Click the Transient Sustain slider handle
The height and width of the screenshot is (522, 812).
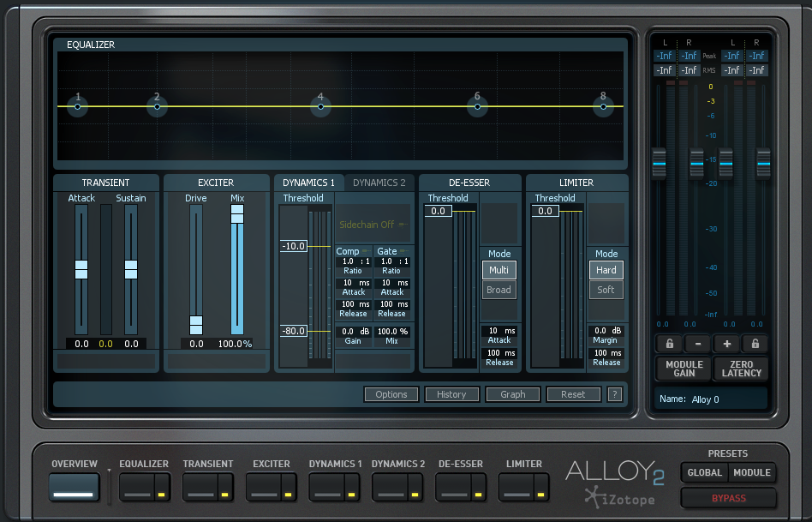(131, 269)
